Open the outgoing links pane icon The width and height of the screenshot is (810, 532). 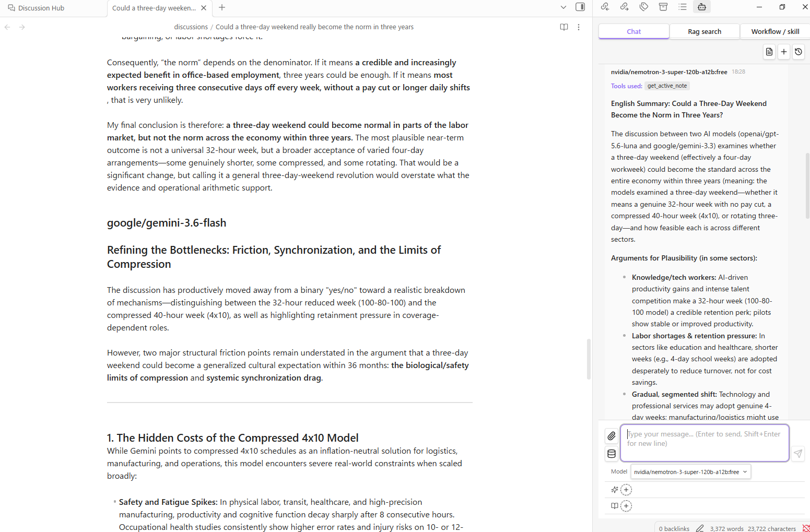pyautogui.click(x=624, y=7)
